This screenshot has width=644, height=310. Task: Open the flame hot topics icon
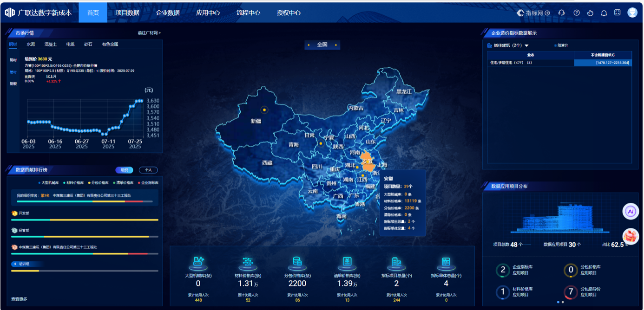pos(590,13)
